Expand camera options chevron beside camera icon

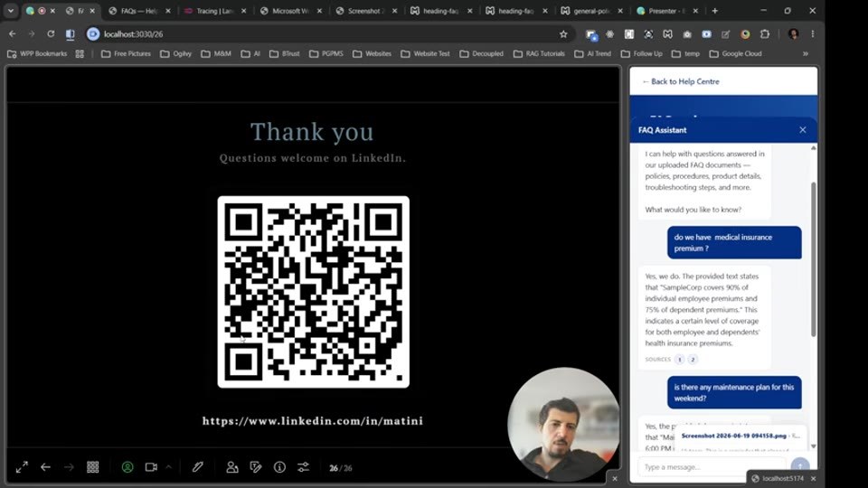(168, 467)
